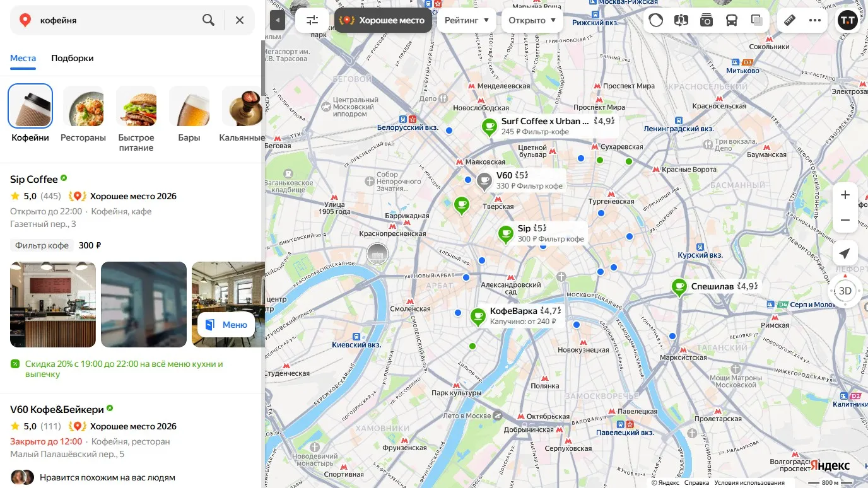
Task: Expand the Открыто dropdown
Action: tap(532, 20)
